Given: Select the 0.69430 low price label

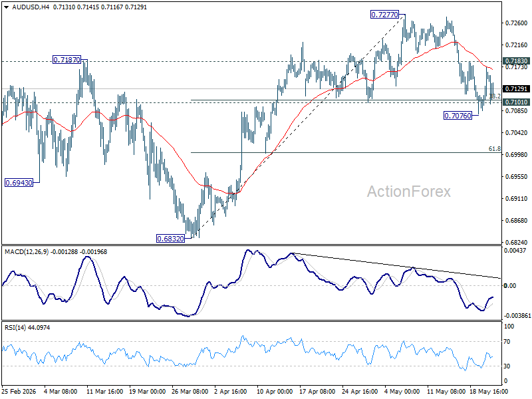Looking at the screenshot, I should (19, 183).
